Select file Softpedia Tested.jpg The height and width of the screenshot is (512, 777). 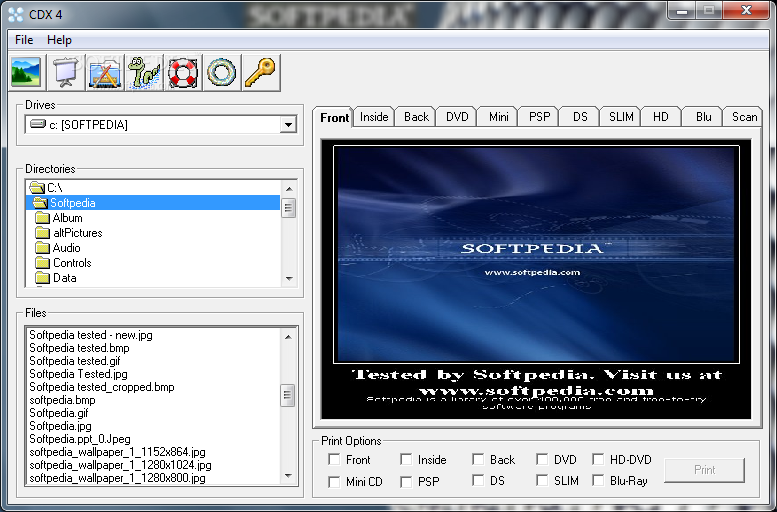tap(78, 374)
